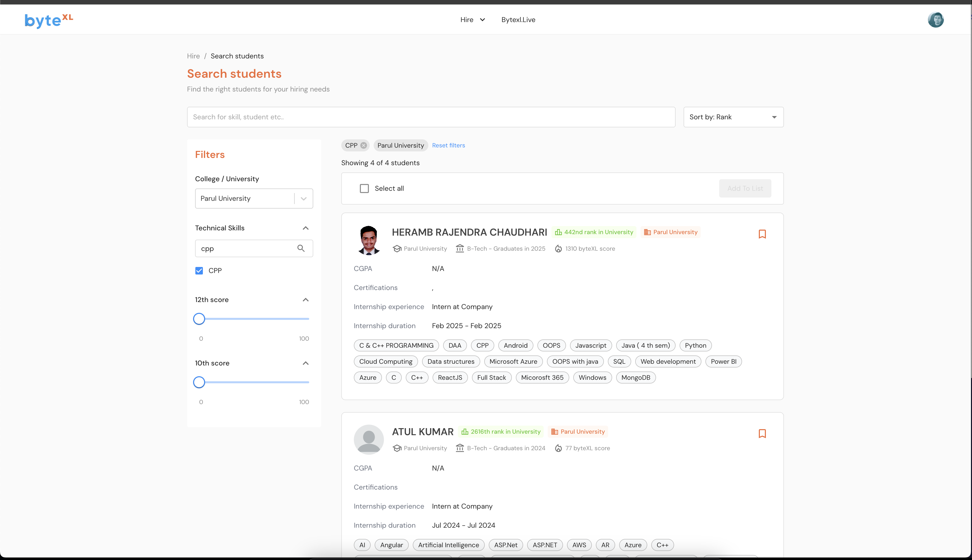Click the 10th score slider handle

tap(199, 382)
